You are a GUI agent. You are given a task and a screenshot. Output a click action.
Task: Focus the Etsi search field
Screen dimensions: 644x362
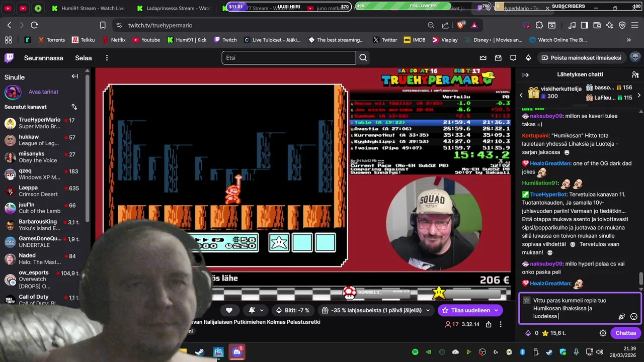pyautogui.click(x=289, y=58)
